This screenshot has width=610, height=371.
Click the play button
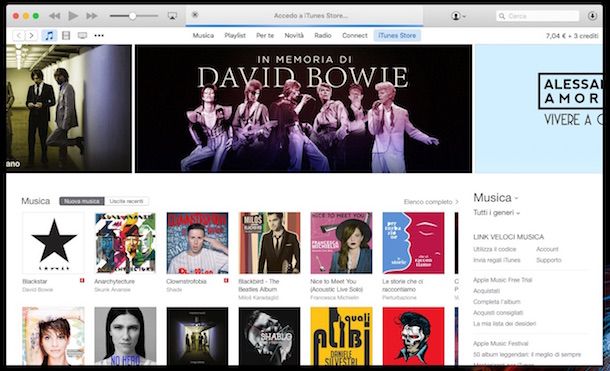[x=73, y=16]
